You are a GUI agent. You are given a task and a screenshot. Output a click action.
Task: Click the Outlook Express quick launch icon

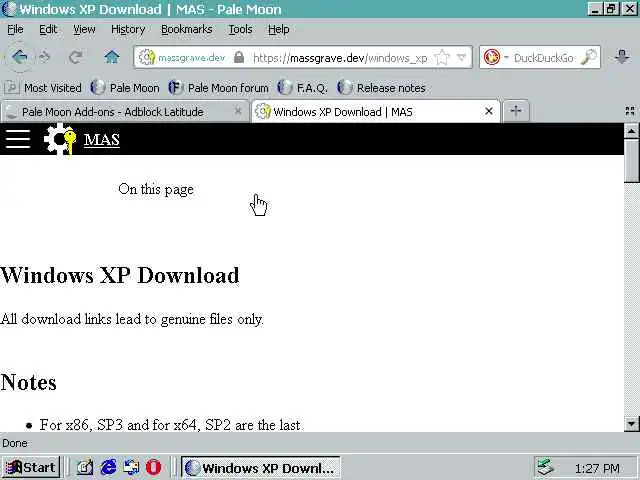pos(131,467)
